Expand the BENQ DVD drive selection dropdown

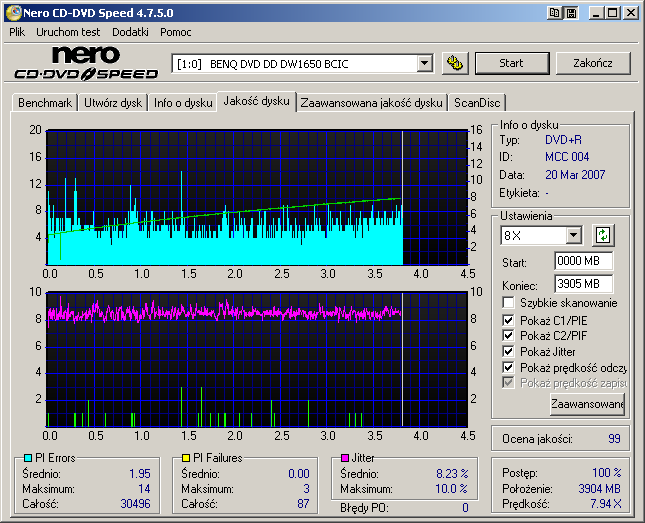pyautogui.click(x=424, y=64)
